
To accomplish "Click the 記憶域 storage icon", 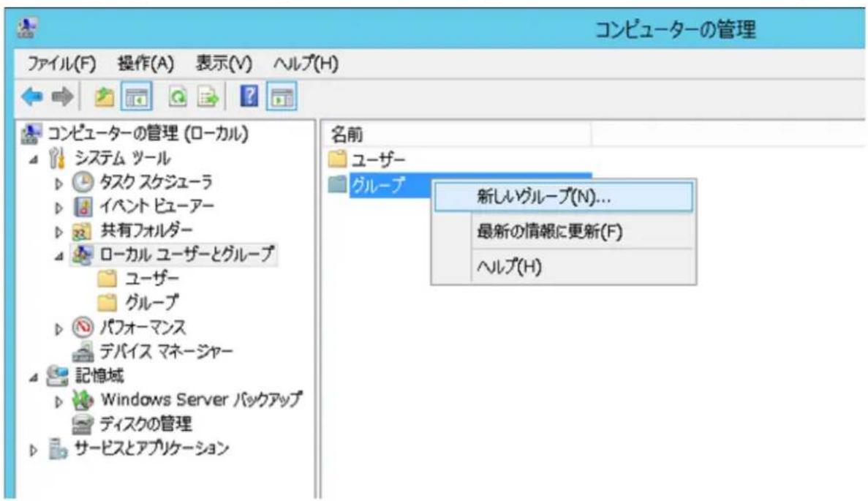I will tap(57, 376).
